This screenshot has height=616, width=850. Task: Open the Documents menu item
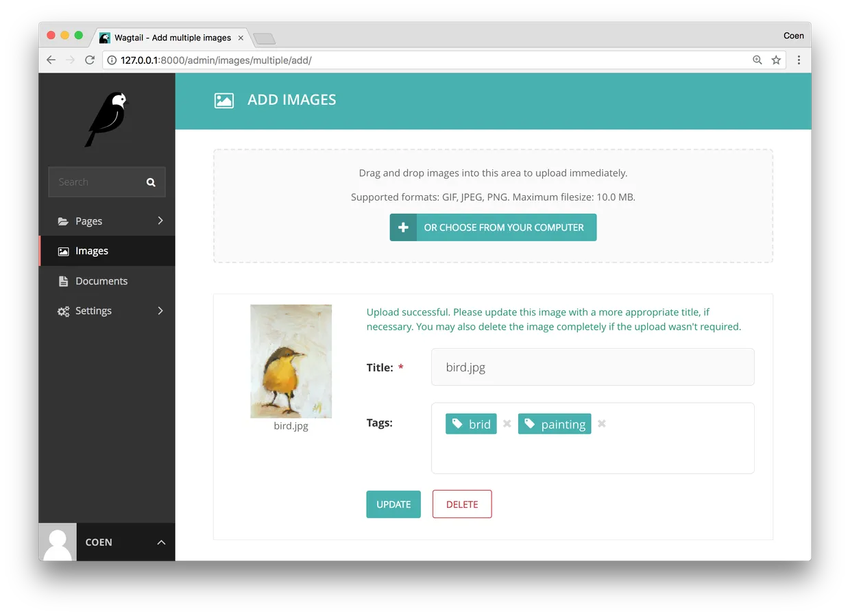tap(101, 281)
